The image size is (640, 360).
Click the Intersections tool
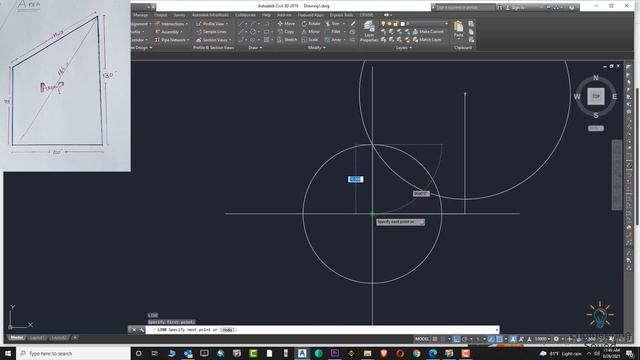[x=169, y=24]
